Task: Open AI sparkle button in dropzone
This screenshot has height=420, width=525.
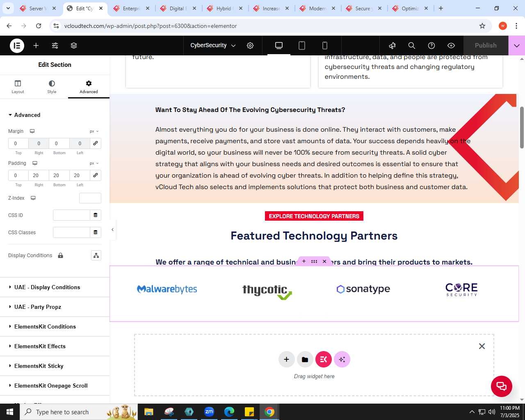Action: coord(342,359)
